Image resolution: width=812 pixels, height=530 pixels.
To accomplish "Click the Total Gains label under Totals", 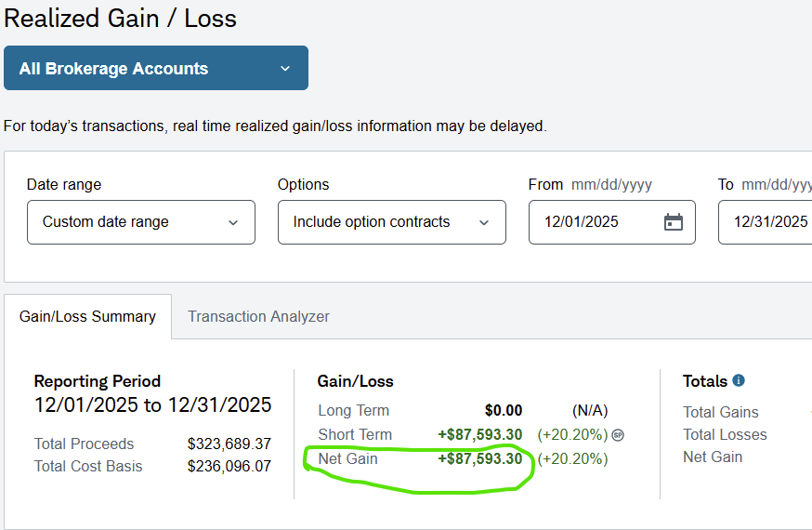I will coord(720,412).
